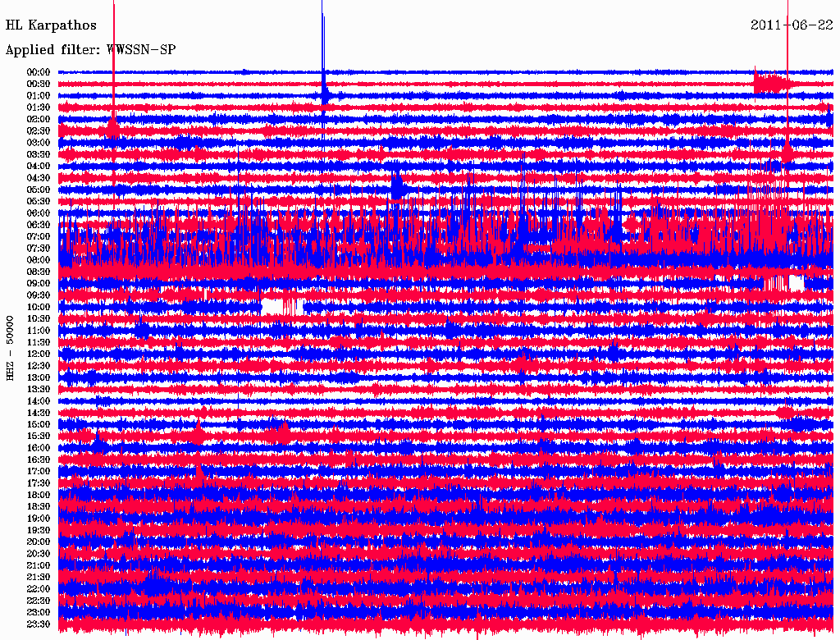Select the 06:30 time label
This screenshot has height=640, width=840.
[39, 225]
